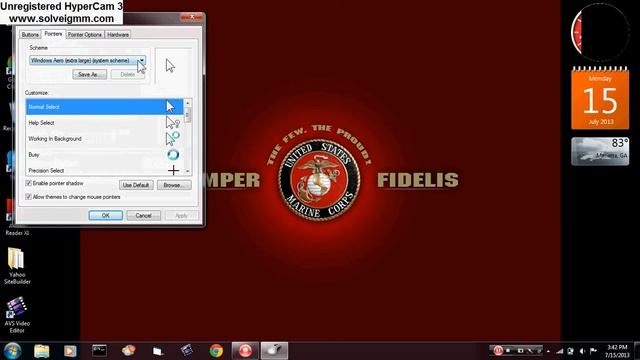
Task: Confirm with the OK button
Action: tap(106, 215)
